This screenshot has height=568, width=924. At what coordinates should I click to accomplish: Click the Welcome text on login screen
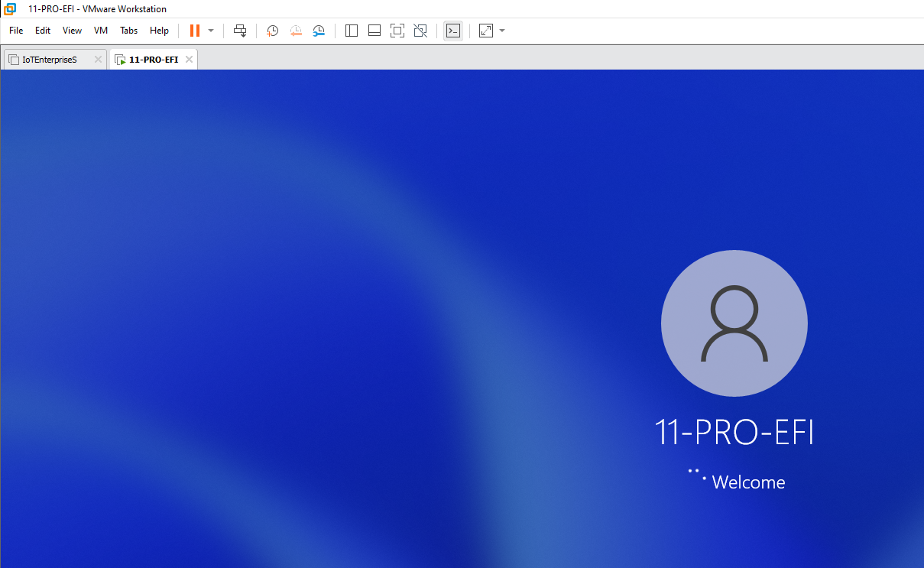(748, 482)
